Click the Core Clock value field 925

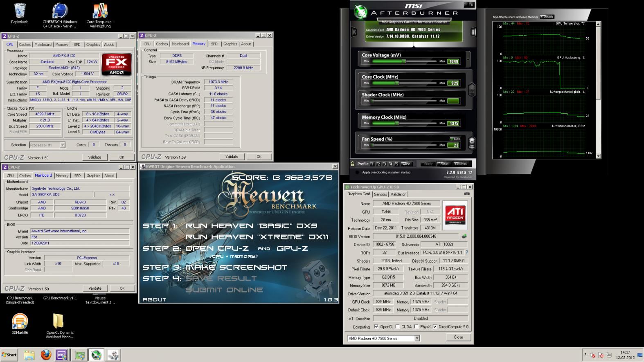[x=453, y=83]
